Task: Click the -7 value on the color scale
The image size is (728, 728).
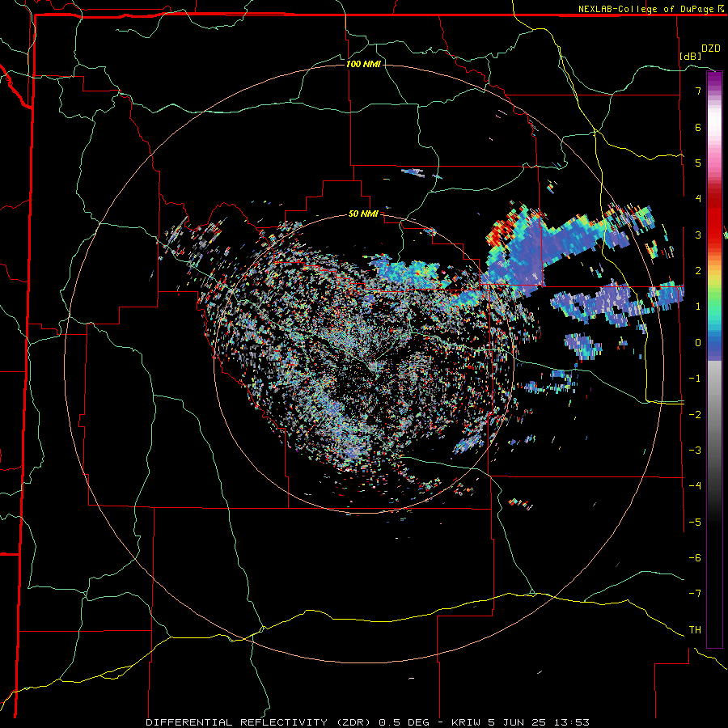Action: click(x=695, y=594)
